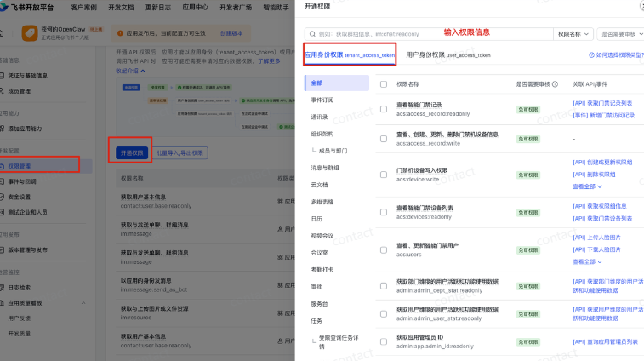Open 添加应用能力 in left sidebar

25,129
